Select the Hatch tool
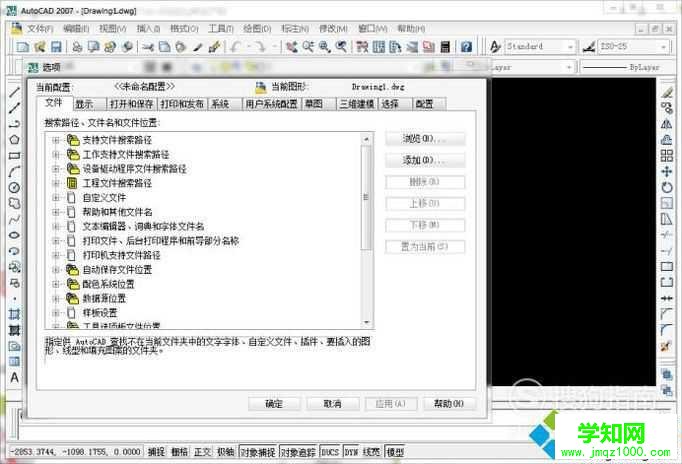The image size is (682, 464). pyautogui.click(x=14, y=314)
